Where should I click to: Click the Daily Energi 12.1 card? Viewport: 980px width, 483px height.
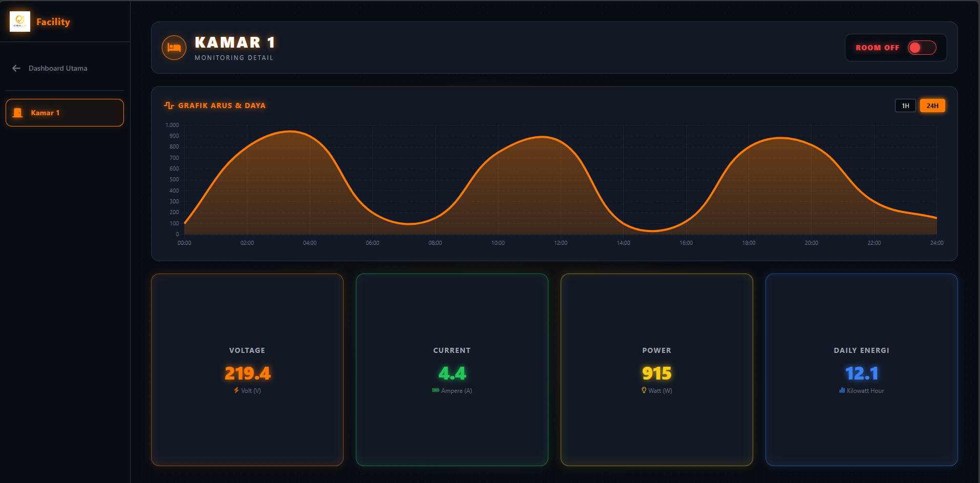pos(862,370)
